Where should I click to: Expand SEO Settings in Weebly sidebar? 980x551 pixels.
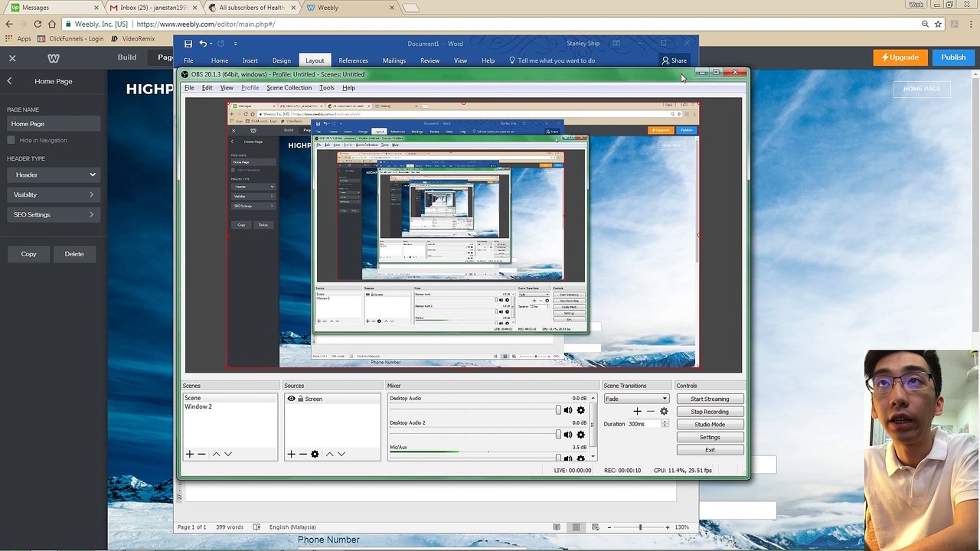click(54, 214)
